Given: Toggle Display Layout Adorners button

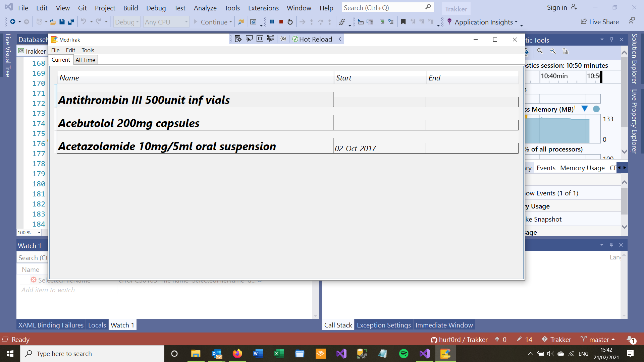Looking at the screenshot, I should click(x=260, y=39).
